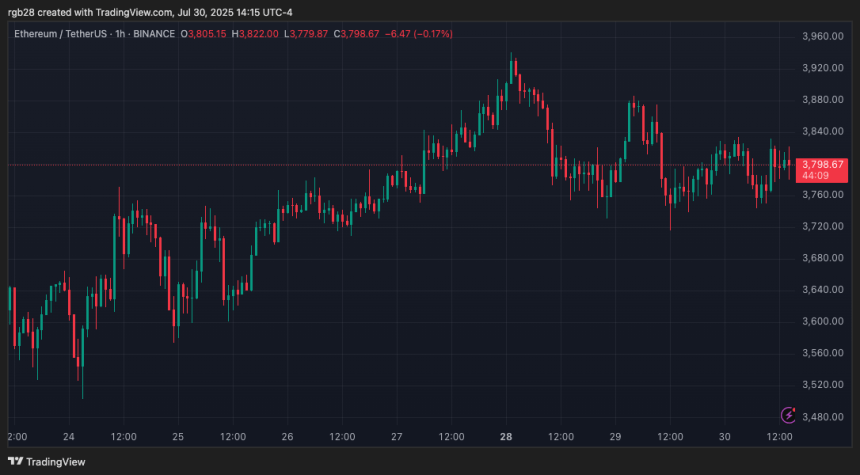Click the purple lightning bolt icon
The height and width of the screenshot is (475, 860).
[787, 414]
